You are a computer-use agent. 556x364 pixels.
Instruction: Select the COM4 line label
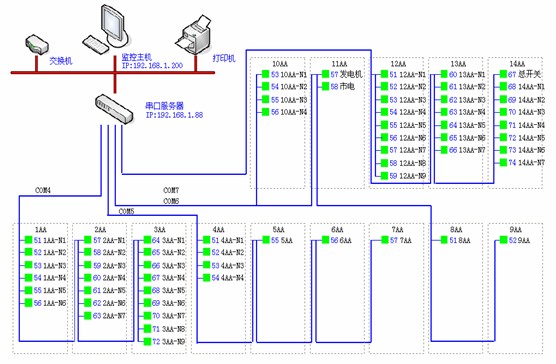coord(43,190)
